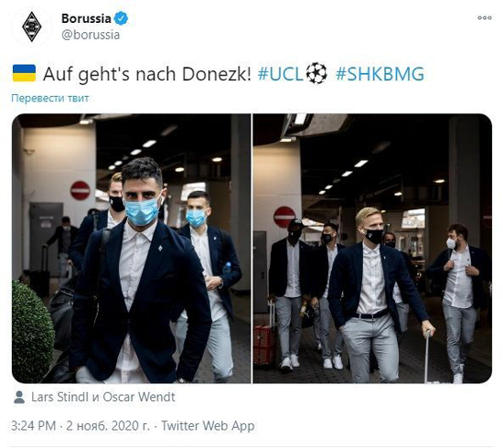Open the right tweet photo

click(372, 249)
